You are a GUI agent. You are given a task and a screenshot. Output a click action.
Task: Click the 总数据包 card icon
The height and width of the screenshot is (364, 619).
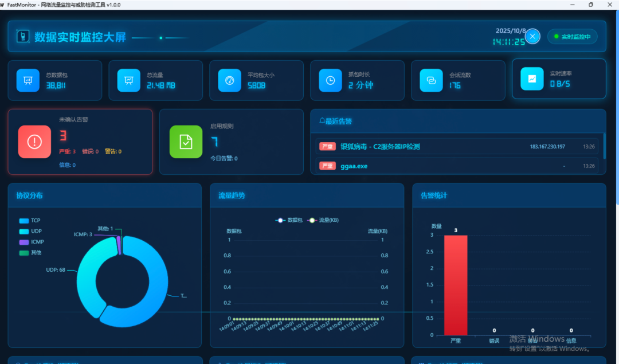tap(28, 80)
